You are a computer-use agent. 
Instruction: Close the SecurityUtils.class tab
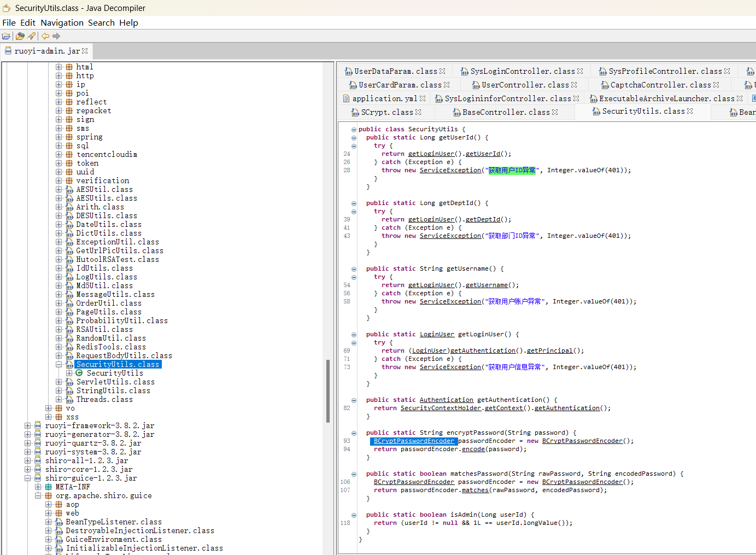(690, 111)
